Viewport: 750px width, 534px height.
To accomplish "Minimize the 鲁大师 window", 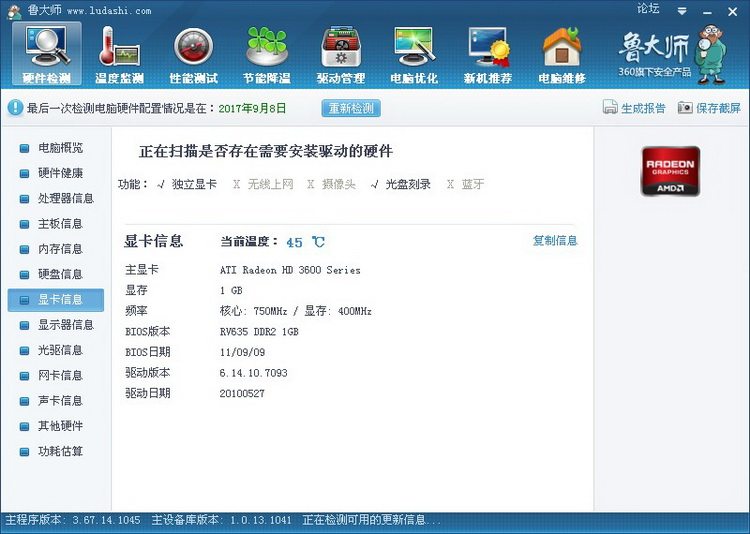I will pyautogui.click(x=707, y=12).
